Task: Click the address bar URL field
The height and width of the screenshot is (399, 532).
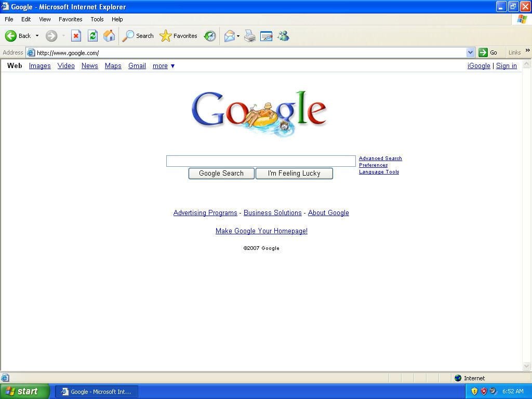Action: [251, 52]
